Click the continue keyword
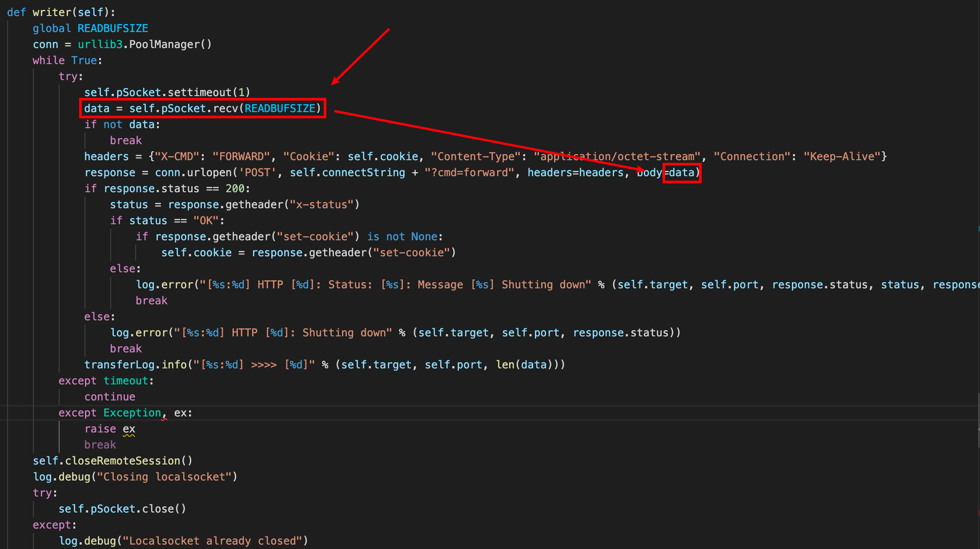This screenshot has height=549, width=980. tap(110, 397)
